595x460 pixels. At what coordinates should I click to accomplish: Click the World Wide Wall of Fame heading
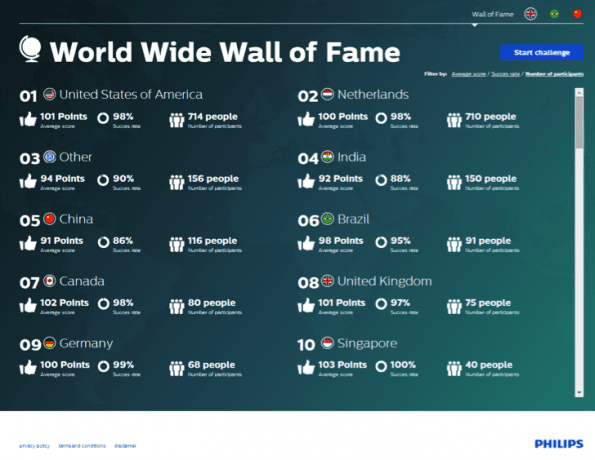click(x=225, y=52)
